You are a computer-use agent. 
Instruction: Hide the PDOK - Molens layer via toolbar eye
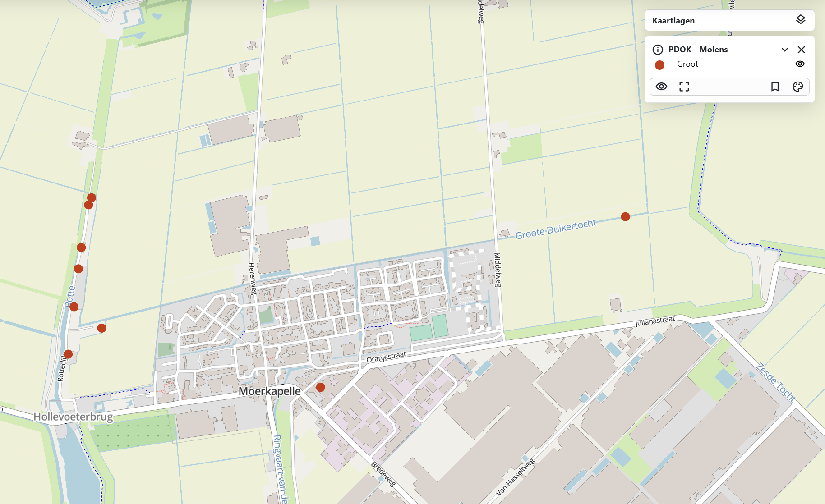tap(661, 87)
